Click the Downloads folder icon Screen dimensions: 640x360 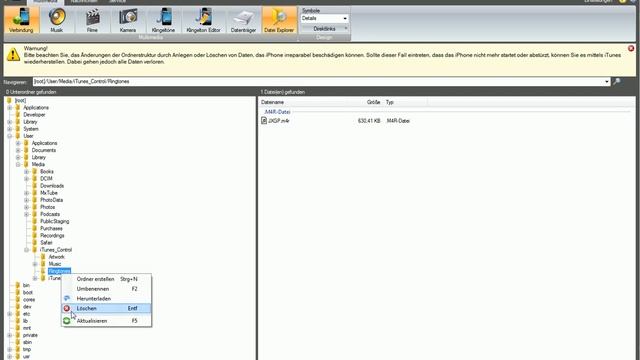tap(35, 186)
